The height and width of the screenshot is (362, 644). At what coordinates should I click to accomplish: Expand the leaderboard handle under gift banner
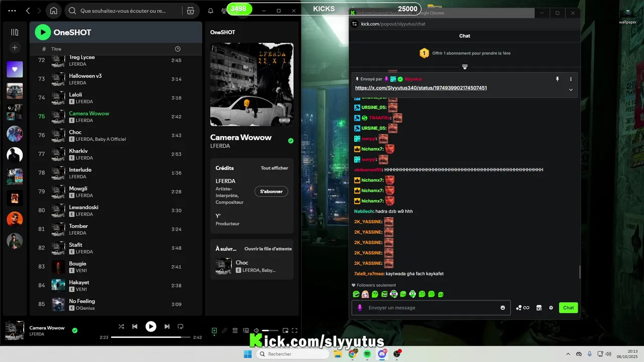click(465, 67)
